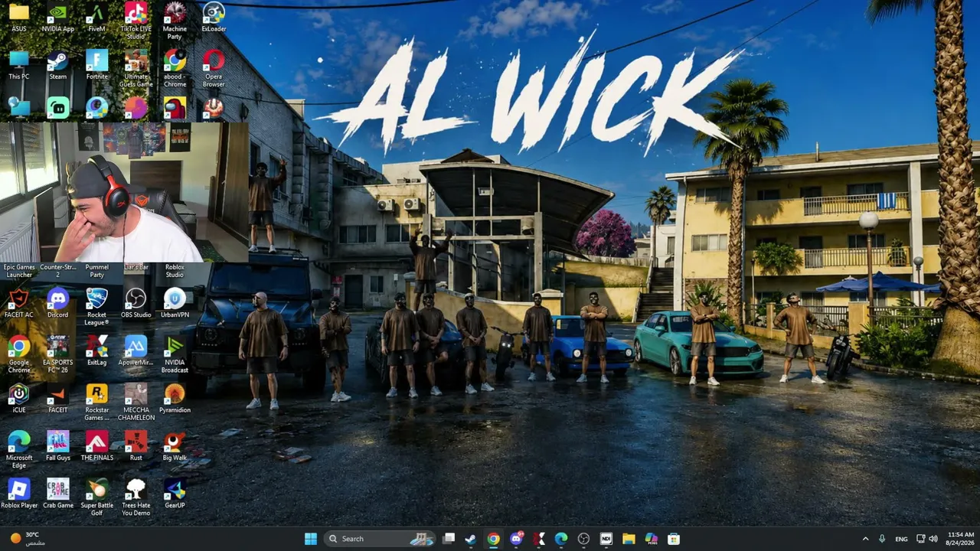The width and height of the screenshot is (980, 551).
Task: Open the volume control in the tray
Action: click(x=933, y=539)
